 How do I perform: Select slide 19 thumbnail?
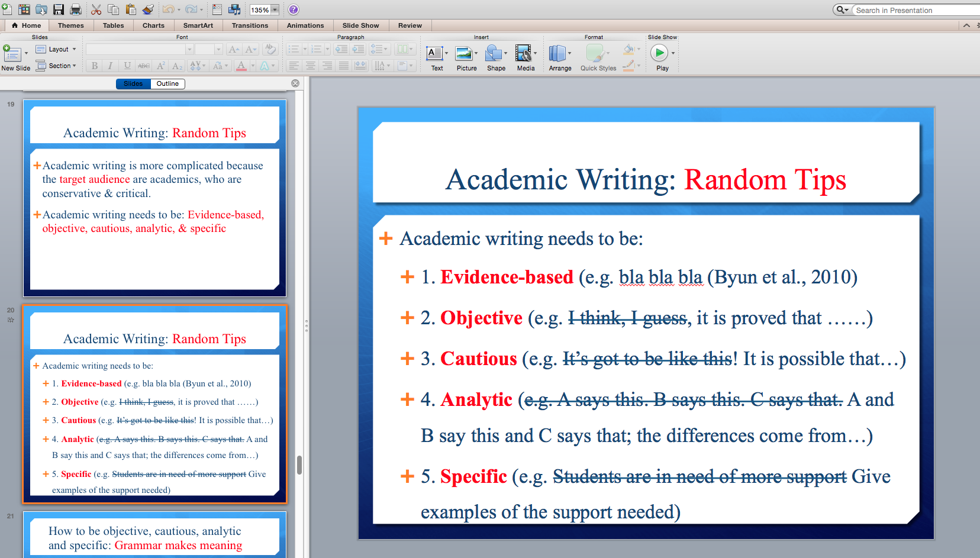pos(154,198)
